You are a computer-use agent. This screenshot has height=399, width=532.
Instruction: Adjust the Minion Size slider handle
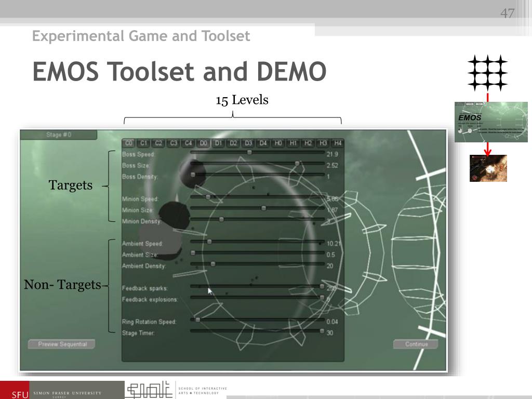coord(263,208)
